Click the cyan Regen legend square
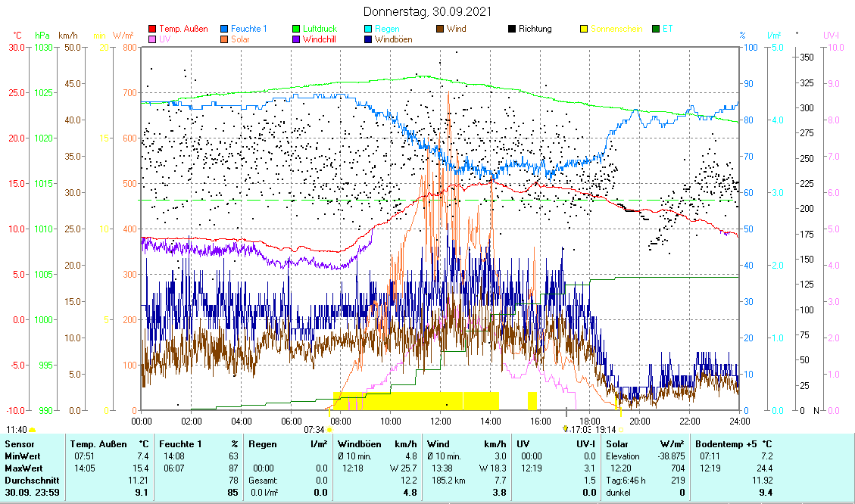 click(x=368, y=29)
